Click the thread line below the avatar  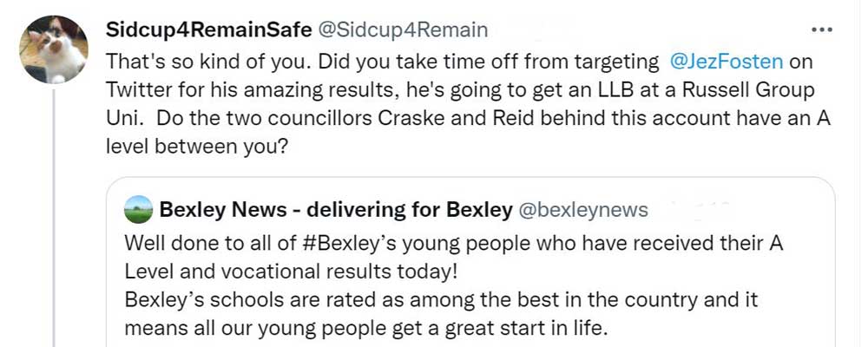click(x=54, y=217)
